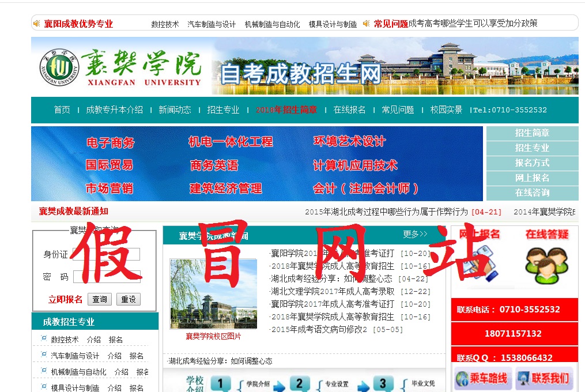Click the 在线咨询 side button
This screenshot has width=585, height=392.
[533, 193]
